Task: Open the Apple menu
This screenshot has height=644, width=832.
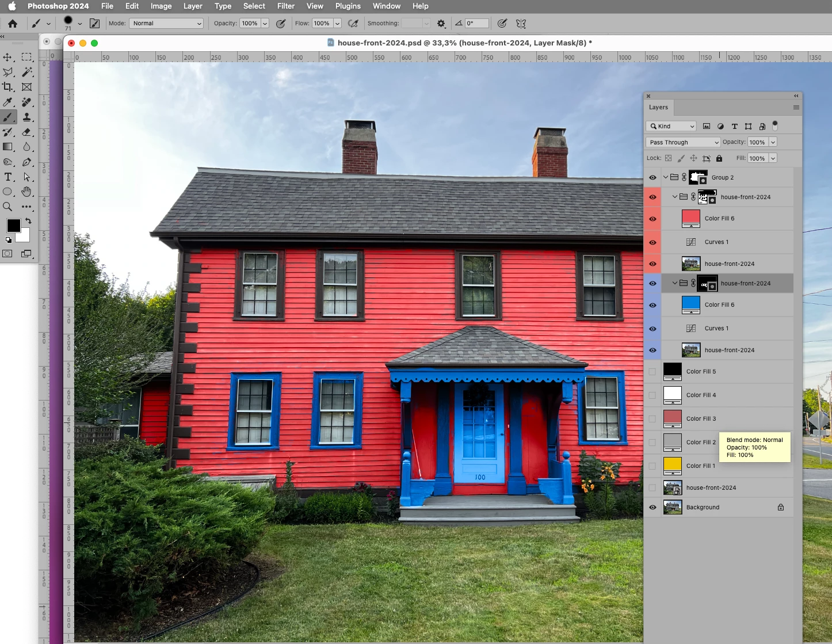Action: pos(12,6)
